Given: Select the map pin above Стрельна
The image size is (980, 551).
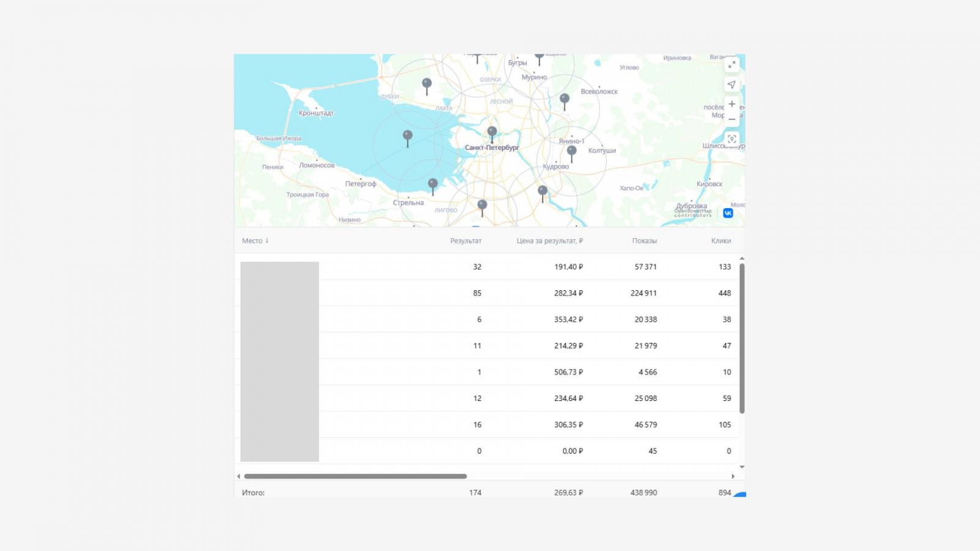Looking at the screenshot, I should (x=433, y=184).
